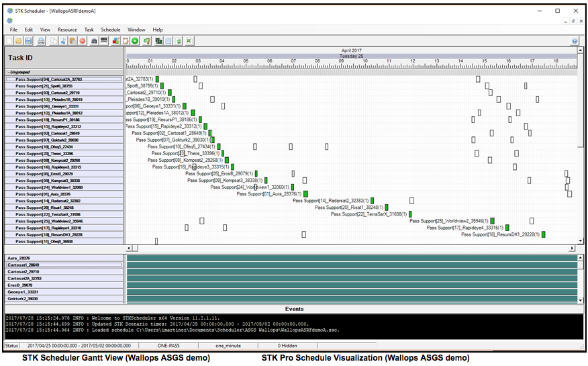Export to Excel with the spreadsheet icon
The height and width of the screenshot is (366, 588).
tap(189, 41)
